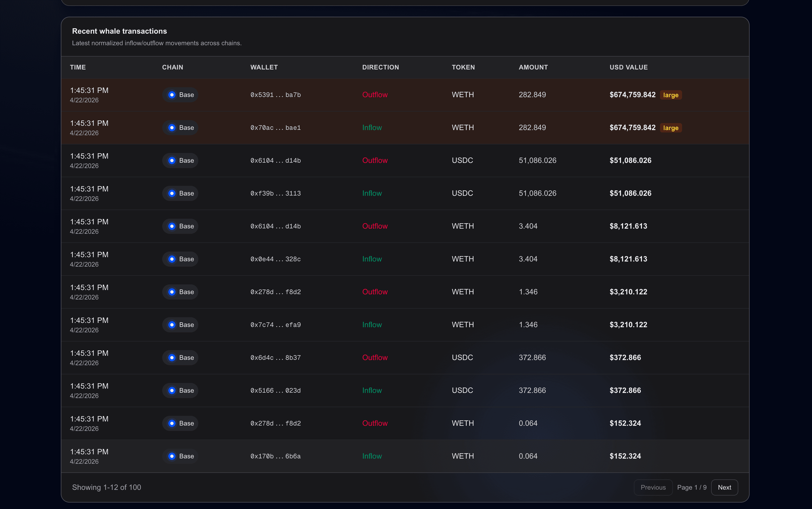Click the DIRECTION column header
The height and width of the screenshot is (509, 812).
click(380, 67)
